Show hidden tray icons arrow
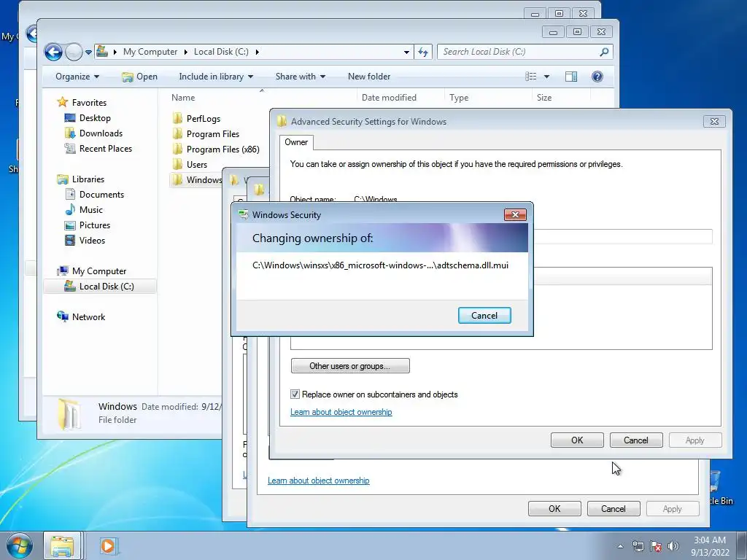This screenshot has height=560, width=747. [620, 546]
